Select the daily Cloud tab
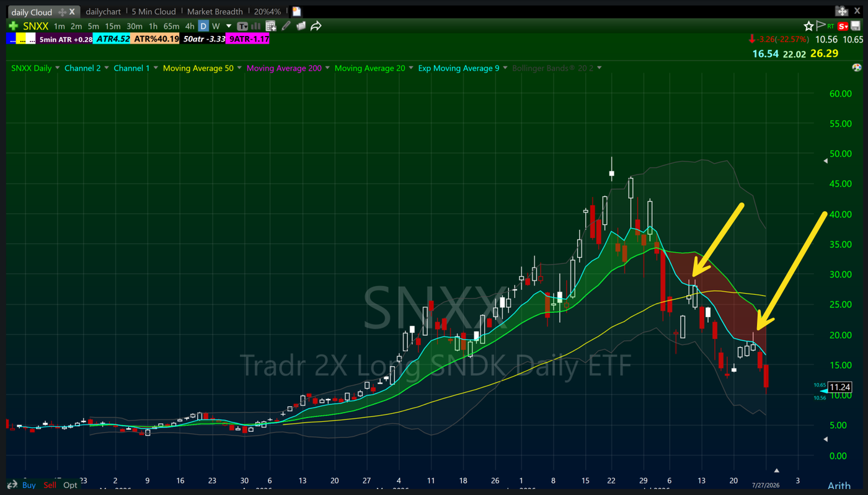 pos(32,12)
